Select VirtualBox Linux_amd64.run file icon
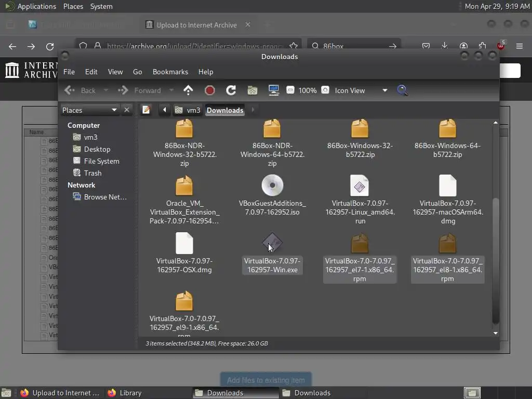 tap(360, 185)
